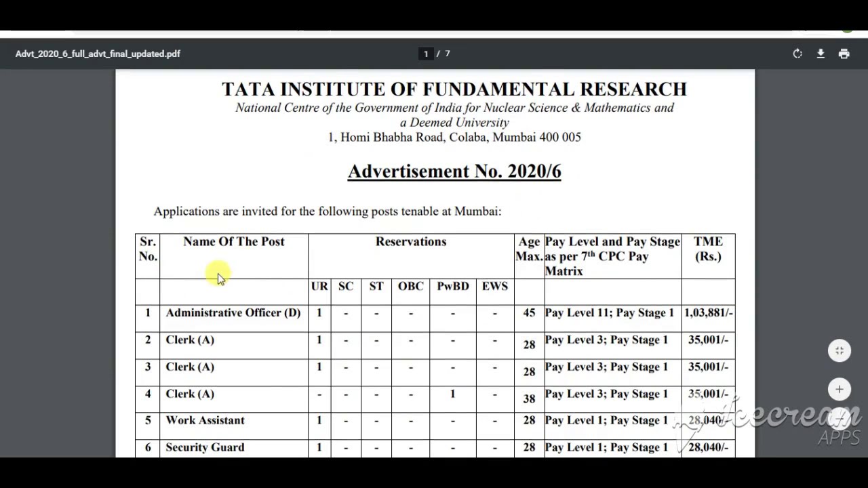The image size is (868, 488).
Task: Click the EWS sub-header
Action: pos(495,286)
